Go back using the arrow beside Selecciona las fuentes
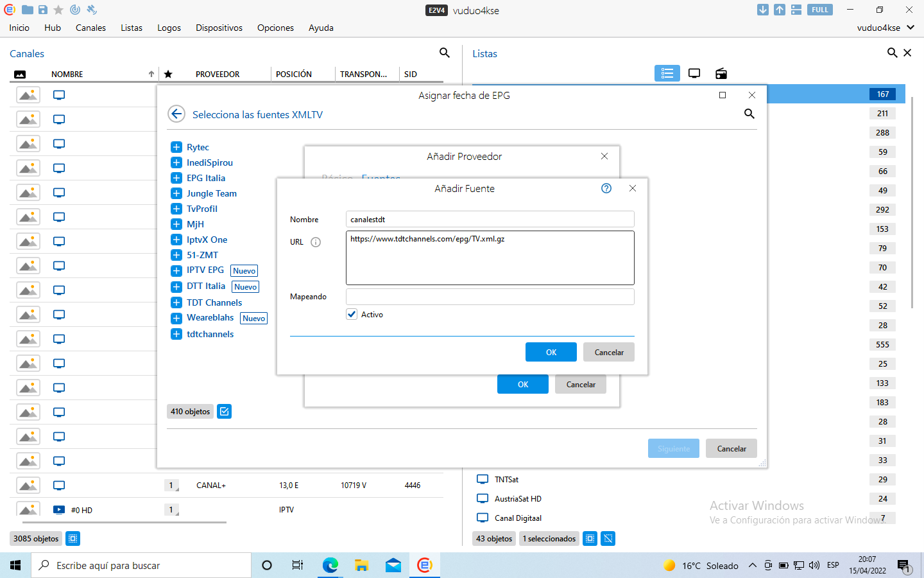Image resolution: width=924 pixels, height=578 pixels. (x=176, y=114)
